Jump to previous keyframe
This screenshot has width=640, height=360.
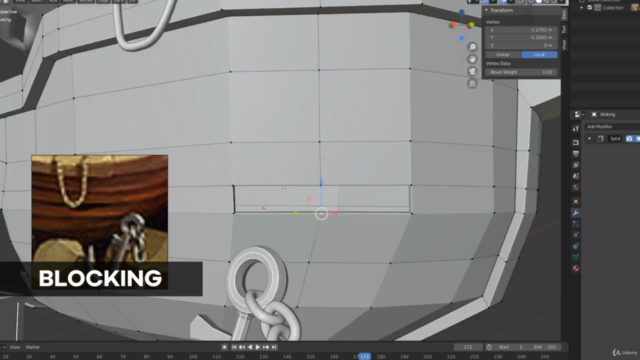tap(242, 347)
